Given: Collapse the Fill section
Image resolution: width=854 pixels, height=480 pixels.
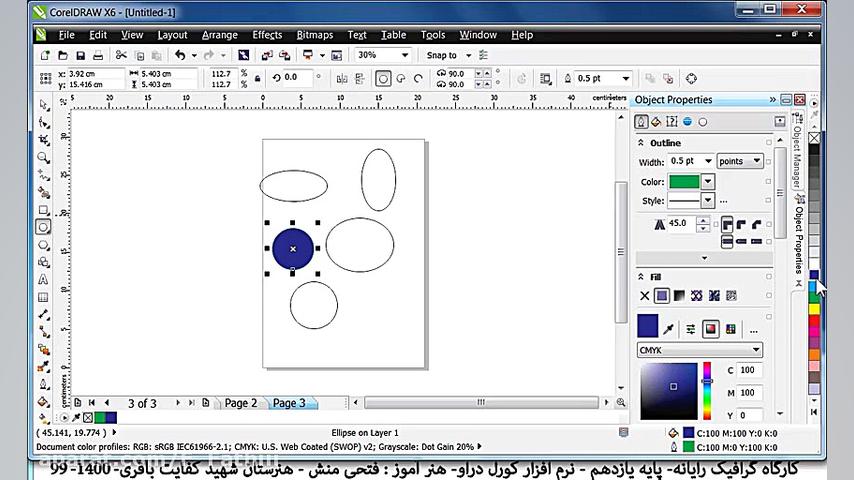Looking at the screenshot, I should 641,277.
